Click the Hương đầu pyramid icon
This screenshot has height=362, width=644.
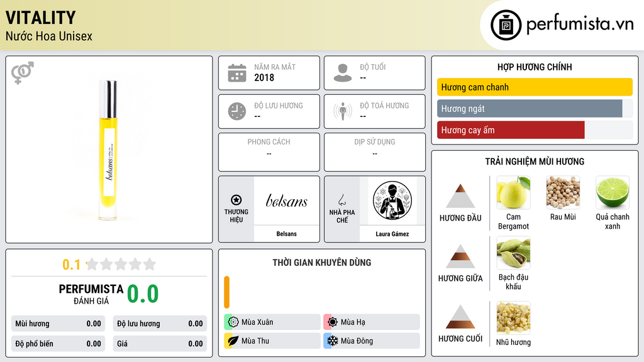click(460, 196)
